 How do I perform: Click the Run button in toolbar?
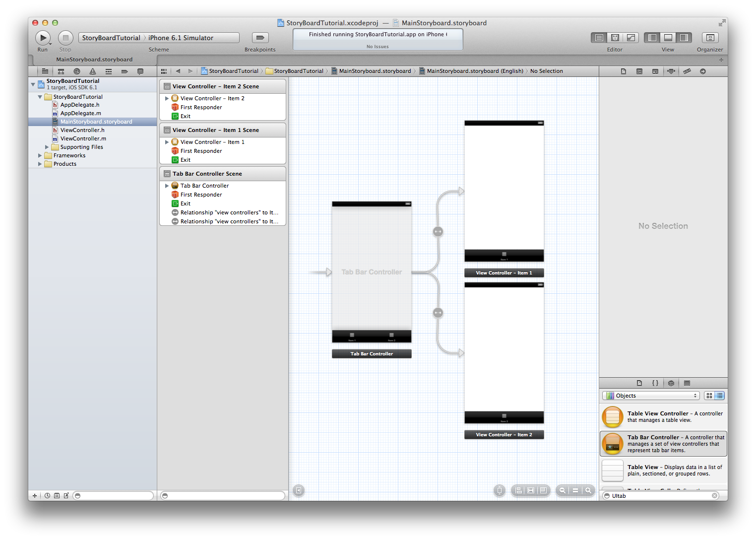[43, 38]
